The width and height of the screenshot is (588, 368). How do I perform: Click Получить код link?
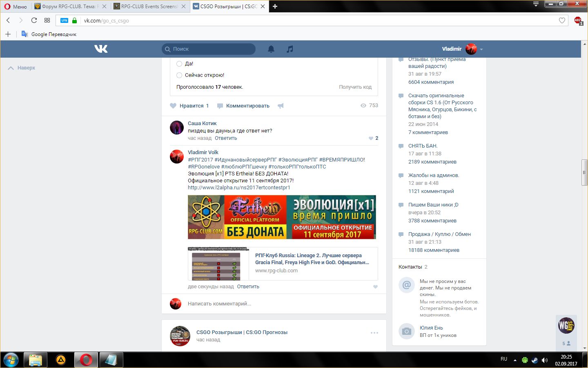pos(355,87)
